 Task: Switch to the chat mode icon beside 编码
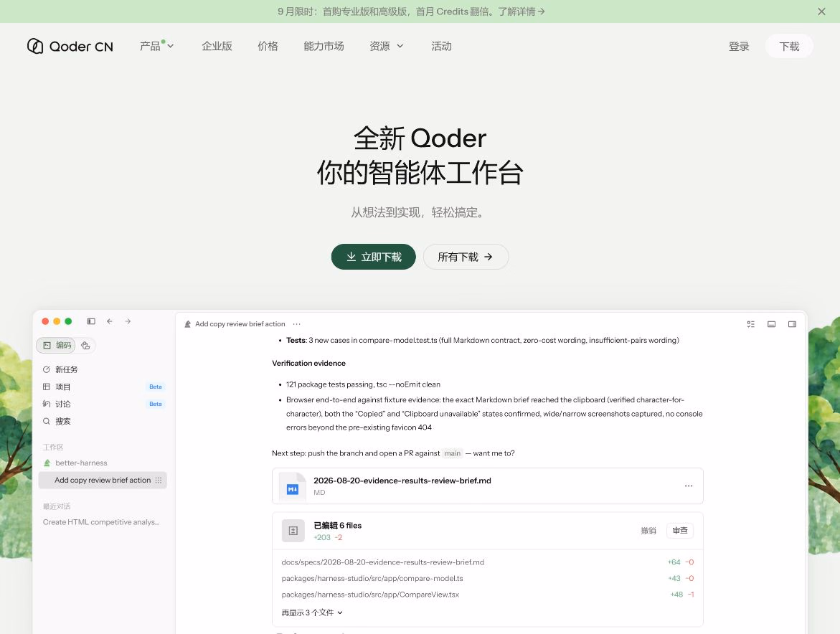click(85, 346)
